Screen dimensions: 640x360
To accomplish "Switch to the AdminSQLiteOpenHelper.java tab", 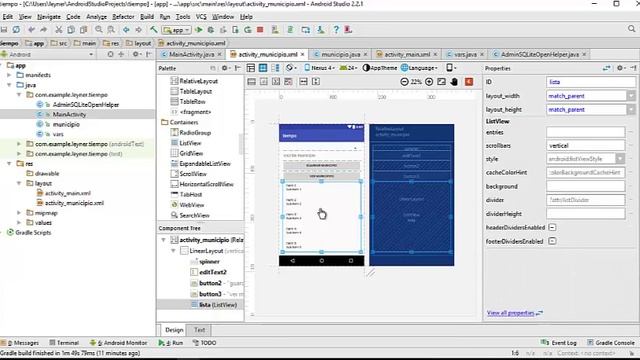I will pyautogui.click(x=540, y=54).
